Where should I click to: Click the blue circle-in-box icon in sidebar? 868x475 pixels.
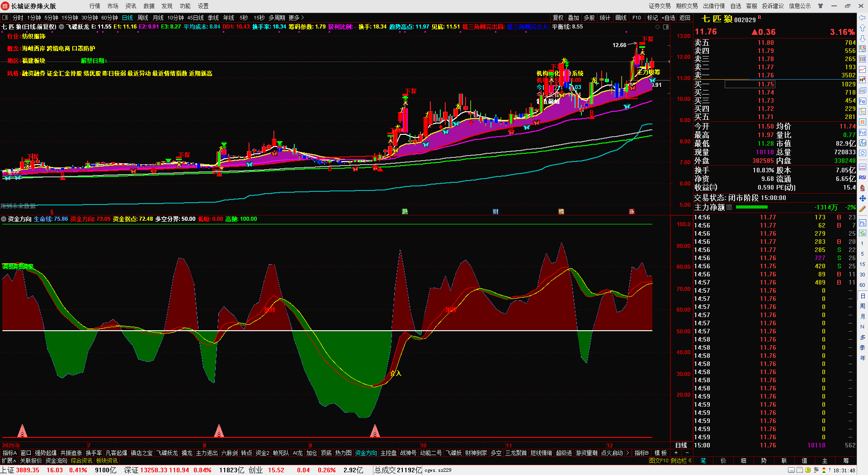click(863, 153)
